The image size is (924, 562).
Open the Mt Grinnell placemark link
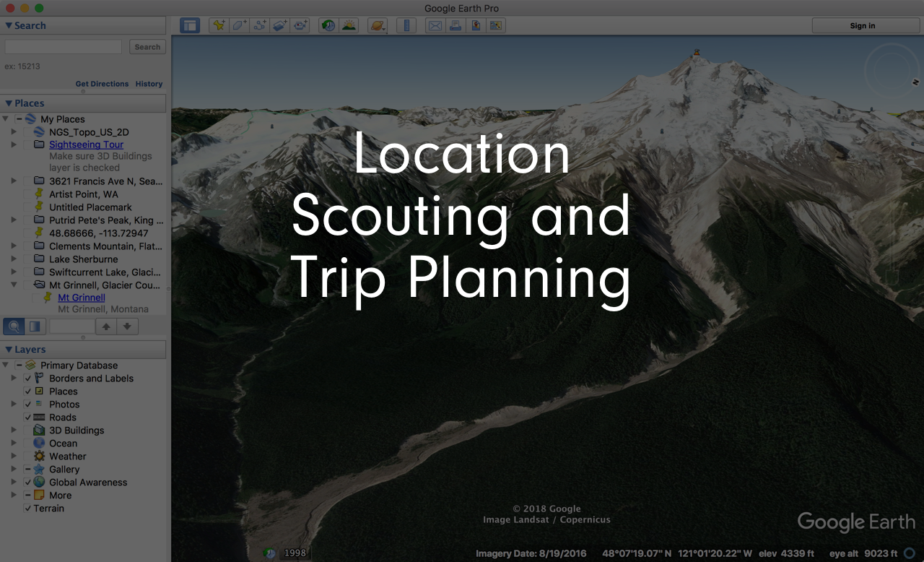[x=82, y=298]
